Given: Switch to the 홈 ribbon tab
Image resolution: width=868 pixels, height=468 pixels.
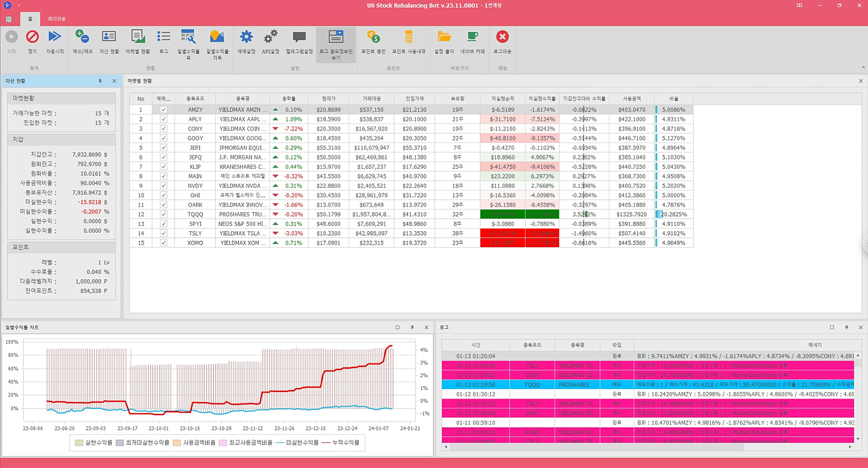Looking at the screenshot, I should point(30,19).
